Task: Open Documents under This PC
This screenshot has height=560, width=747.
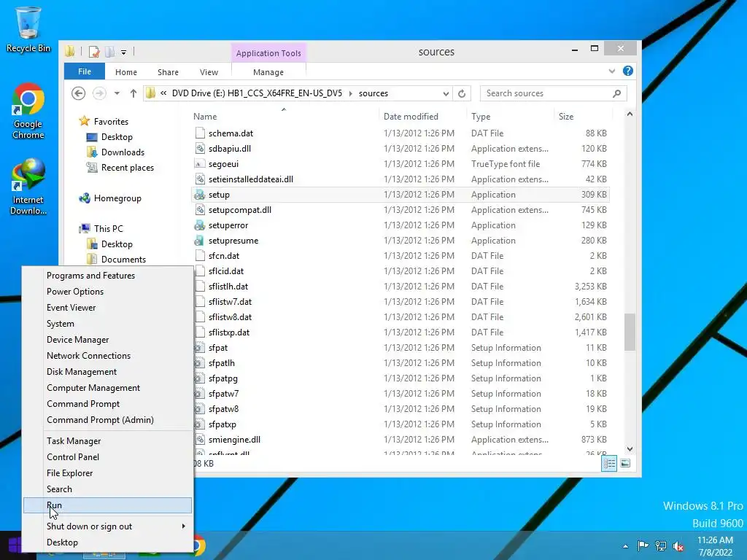Action: (123, 260)
